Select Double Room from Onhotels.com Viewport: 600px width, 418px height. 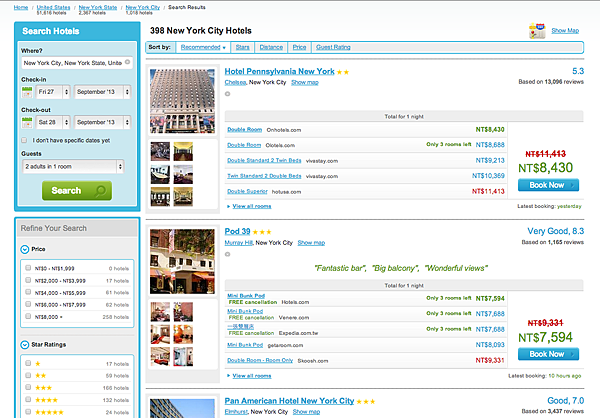pyautogui.click(x=245, y=130)
